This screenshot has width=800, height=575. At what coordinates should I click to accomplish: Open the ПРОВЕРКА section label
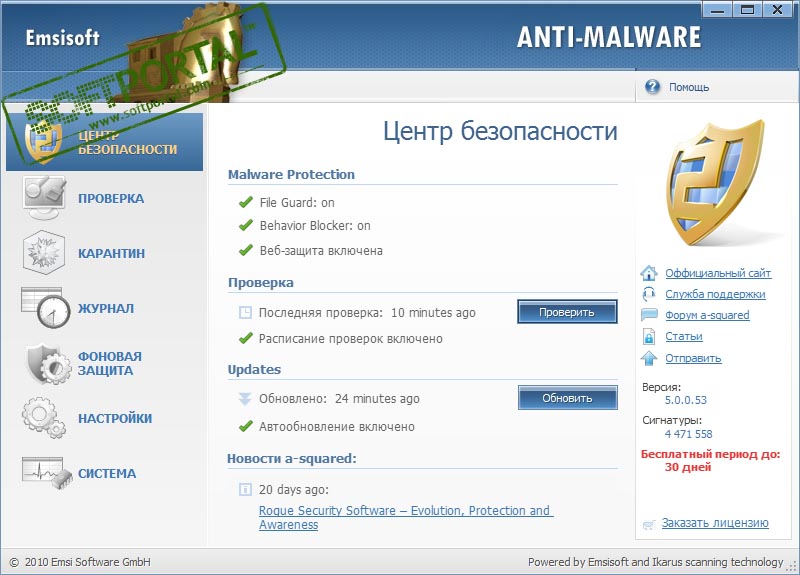click(111, 198)
